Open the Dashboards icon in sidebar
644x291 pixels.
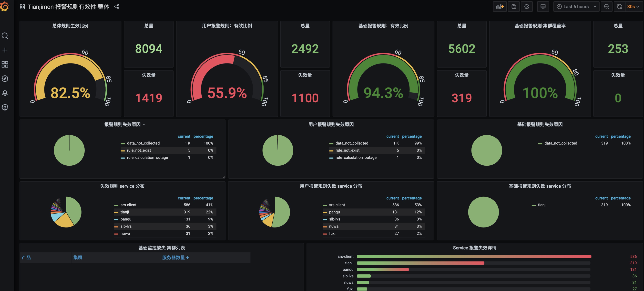point(5,64)
